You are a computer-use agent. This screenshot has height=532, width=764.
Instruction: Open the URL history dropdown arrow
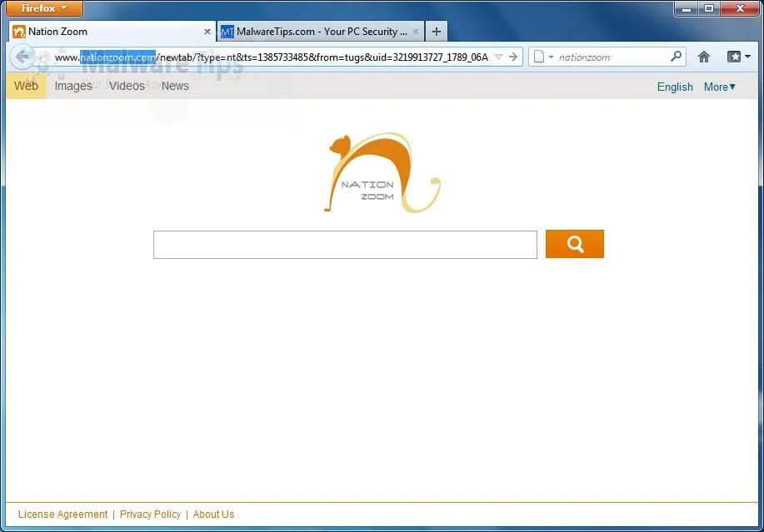coord(498,57)
